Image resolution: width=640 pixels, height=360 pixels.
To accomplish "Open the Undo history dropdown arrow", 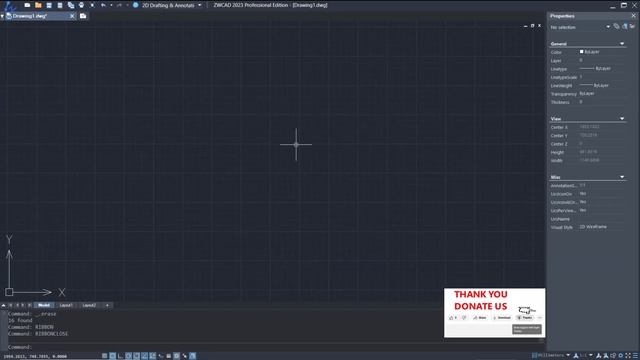I will tap(111, 5).
